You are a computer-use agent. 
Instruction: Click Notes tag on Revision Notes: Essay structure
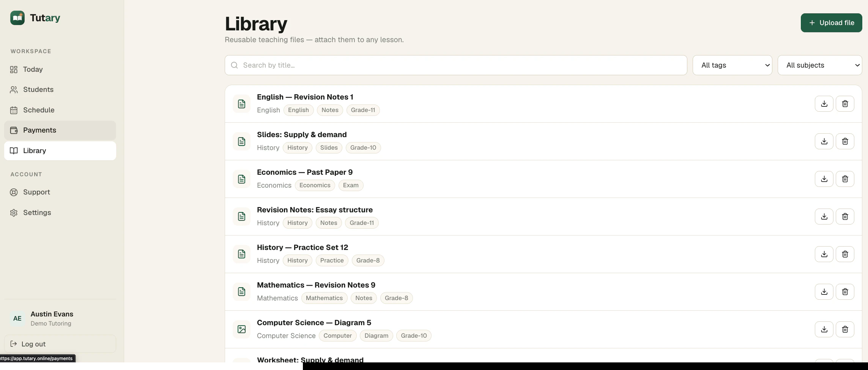pos(329,223)
